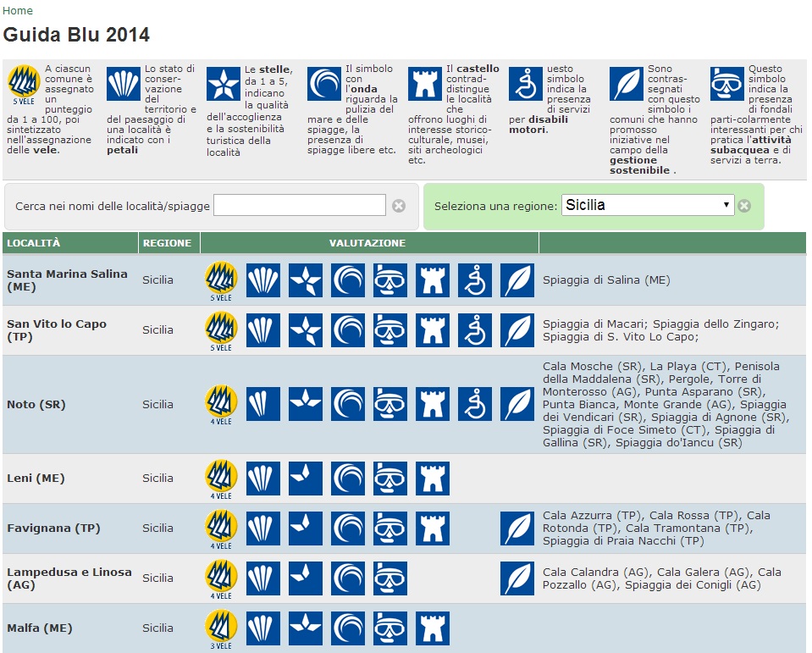This screenshot has height=653, width=812.
Task: Click the petals icon in Leni row
Action: click(262, 479)
